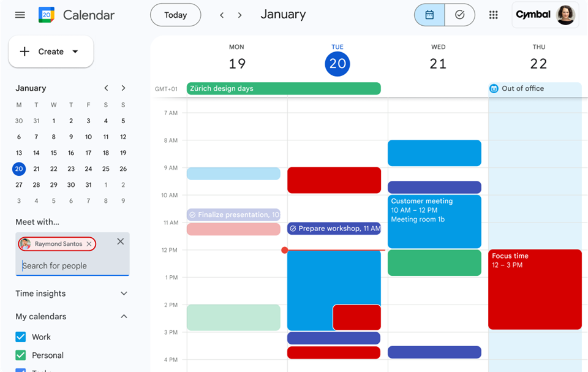Select January 15 in mini calendar

(54, 153)
